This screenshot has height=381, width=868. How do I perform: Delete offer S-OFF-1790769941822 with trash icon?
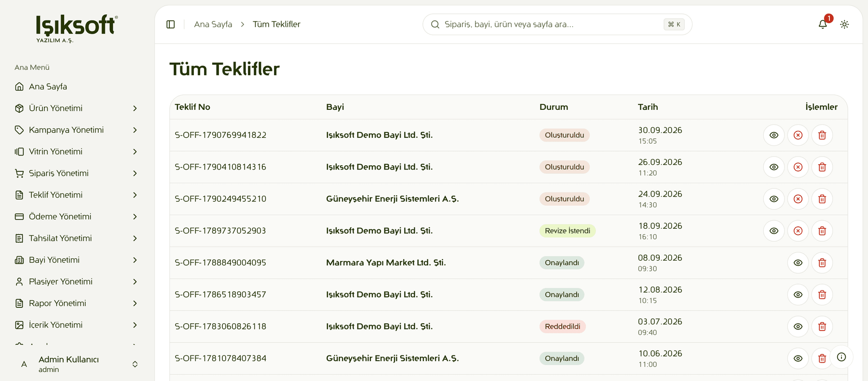coord(822,135)
